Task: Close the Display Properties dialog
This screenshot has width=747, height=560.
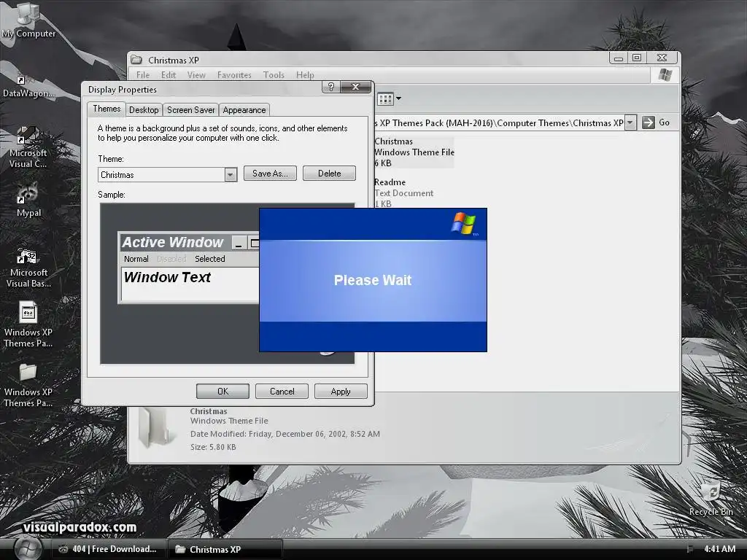Action: pos(355,87)
